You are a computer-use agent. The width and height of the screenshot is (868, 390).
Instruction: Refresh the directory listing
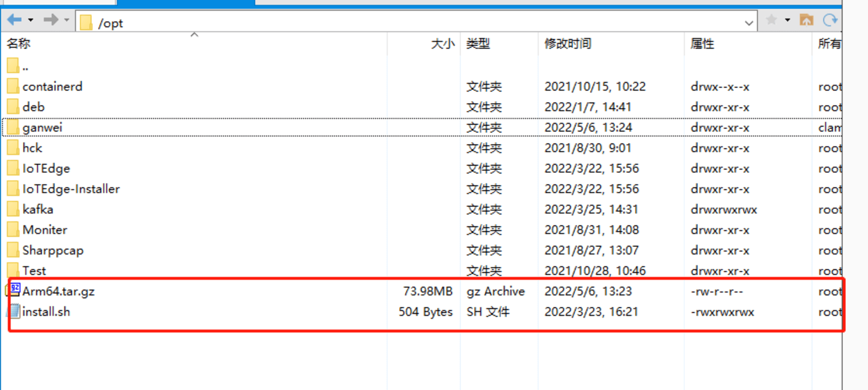pos(830,20)
